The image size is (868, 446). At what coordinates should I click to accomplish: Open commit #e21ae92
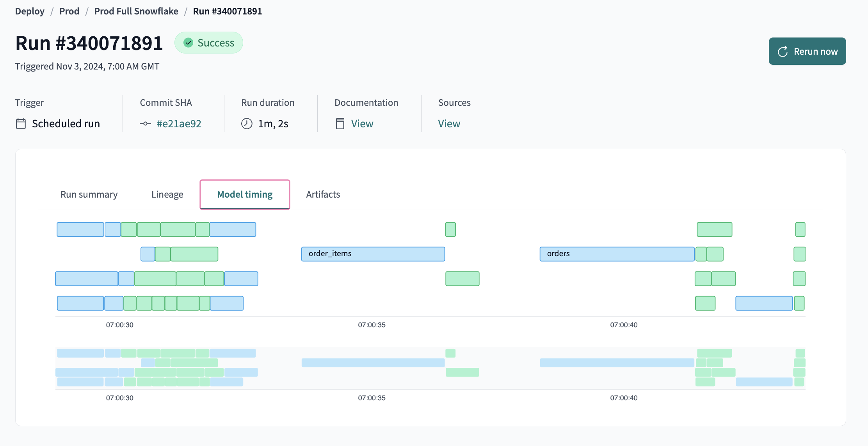tap(178, 123)
